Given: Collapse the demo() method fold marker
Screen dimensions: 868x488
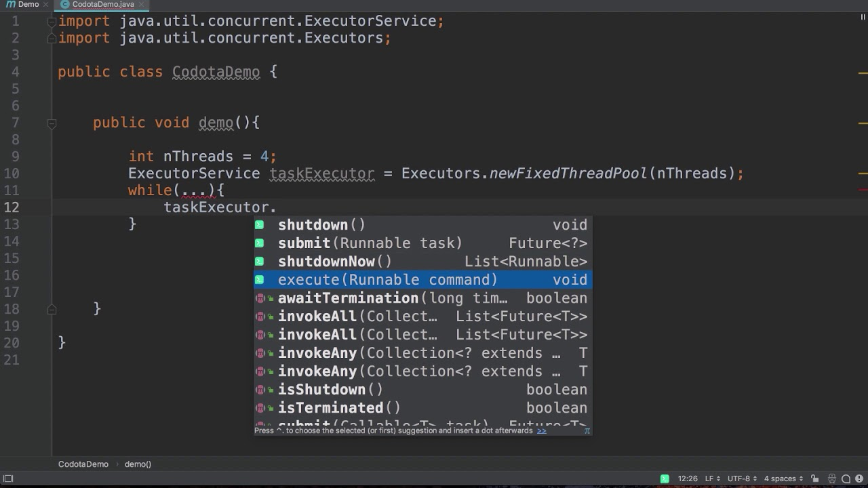Looking at the screenshot, I should 52,123.
